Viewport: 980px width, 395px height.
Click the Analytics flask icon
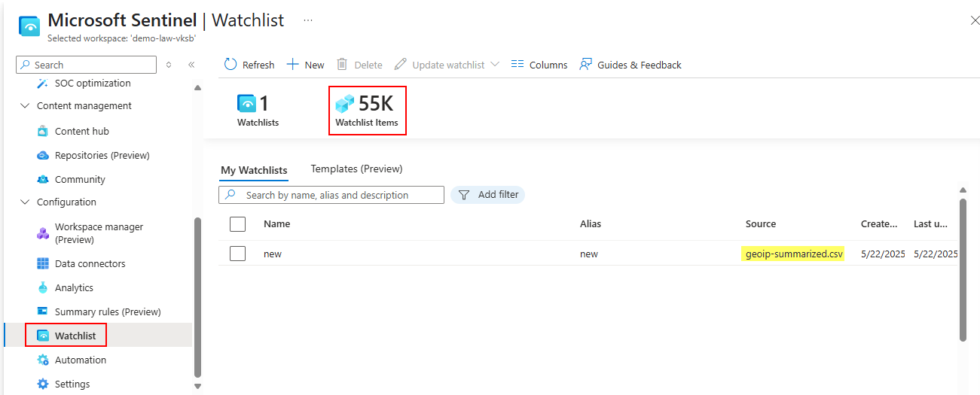[x=43, y=287]
